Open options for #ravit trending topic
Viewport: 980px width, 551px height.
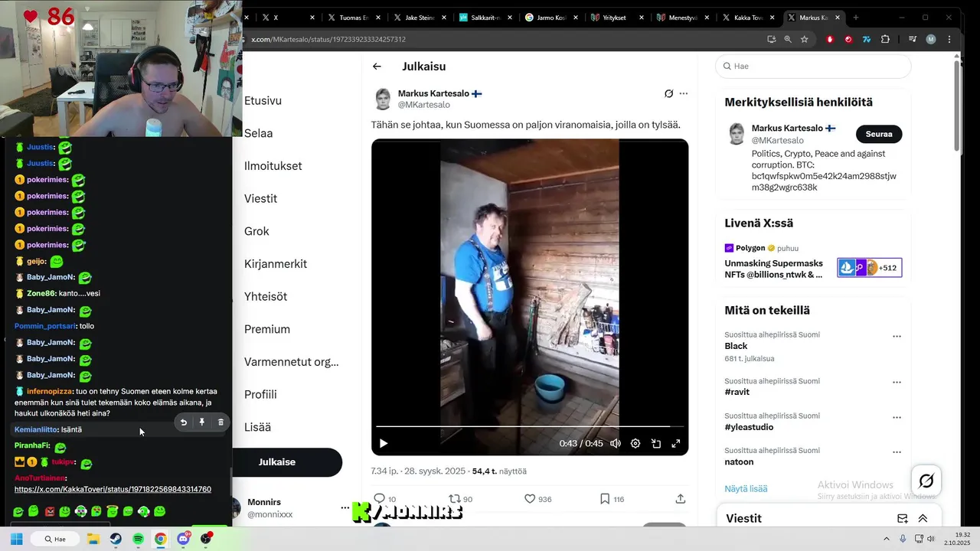[897, 382]
